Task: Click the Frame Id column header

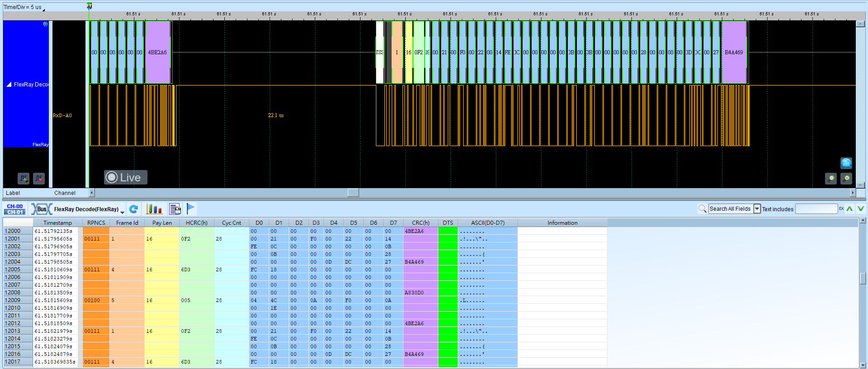Action: pyautogui.click(x=127, y=222)
